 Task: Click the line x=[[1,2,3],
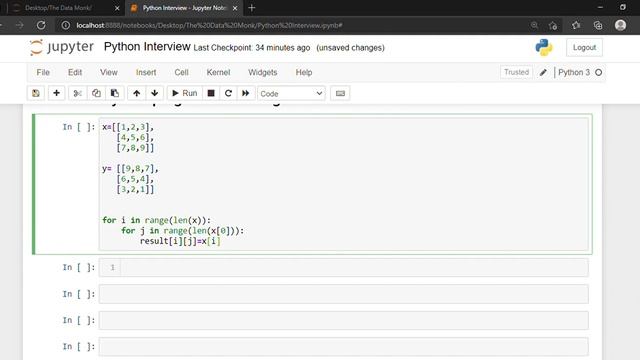tap(128, 127)
